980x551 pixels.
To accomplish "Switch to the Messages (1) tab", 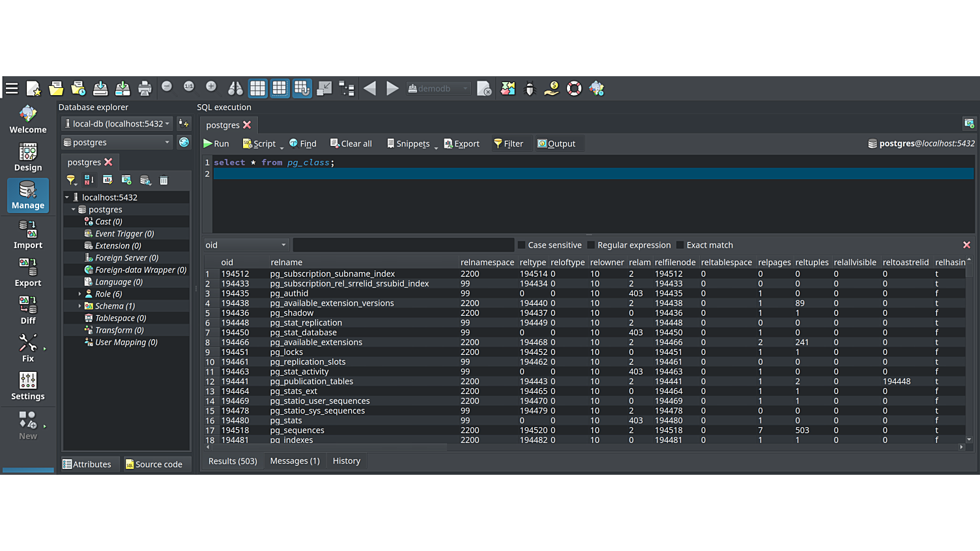I will click(x=295, y=461).
